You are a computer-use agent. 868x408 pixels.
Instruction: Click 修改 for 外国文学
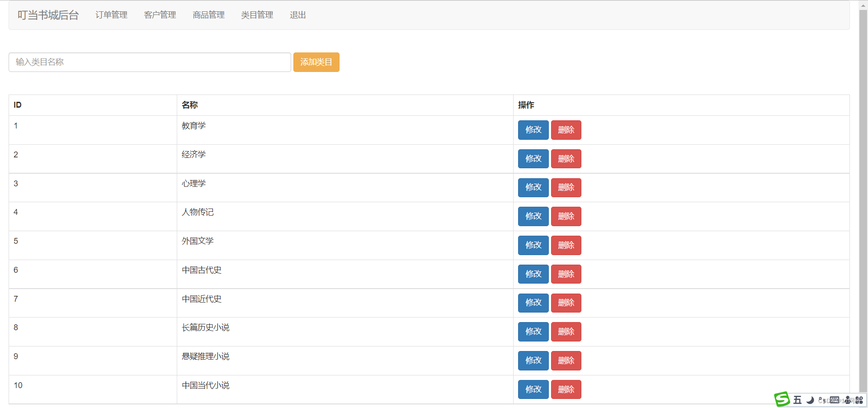pos(533,245)
